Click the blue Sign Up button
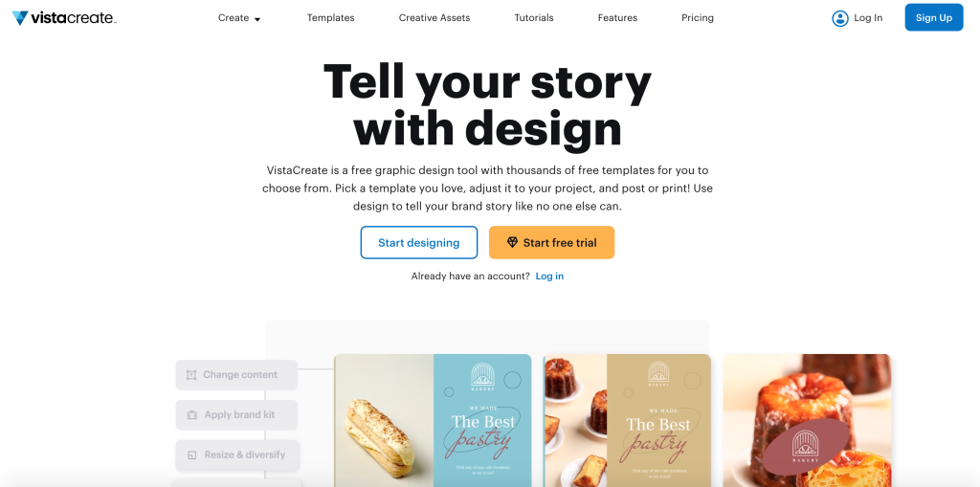 (x=933, y=18)
